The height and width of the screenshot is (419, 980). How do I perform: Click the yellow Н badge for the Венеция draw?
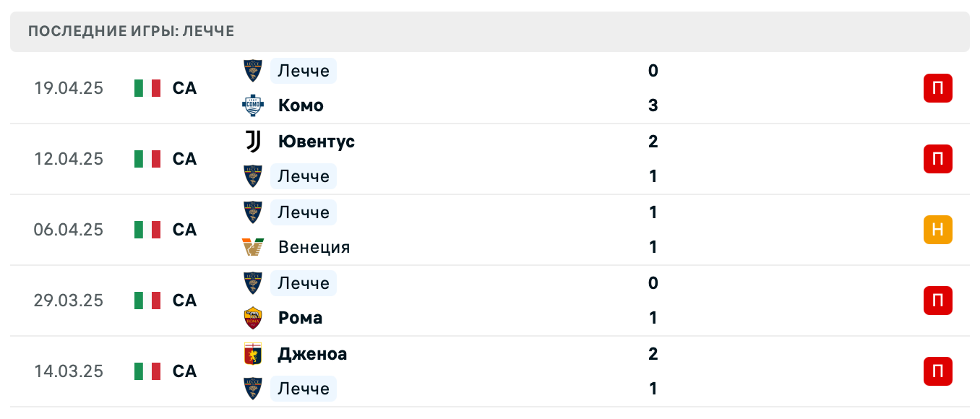tap(937, 230)
